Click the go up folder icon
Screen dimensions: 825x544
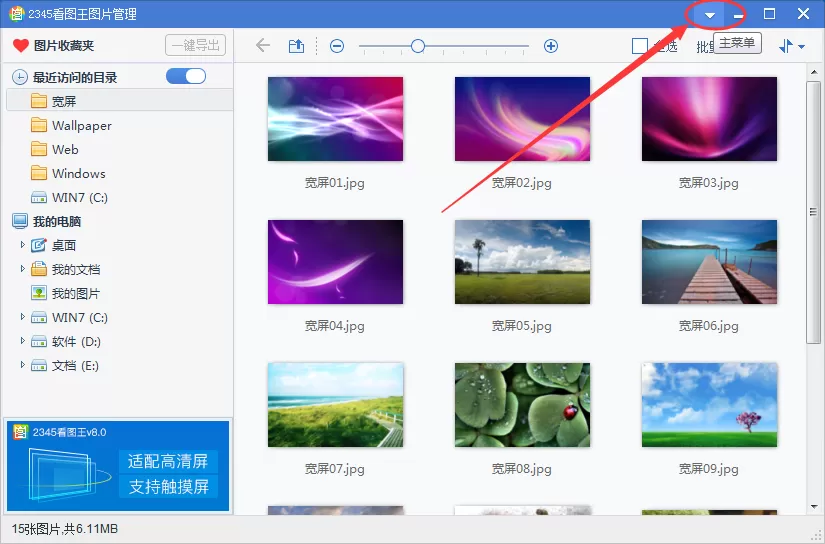(296, 46)
